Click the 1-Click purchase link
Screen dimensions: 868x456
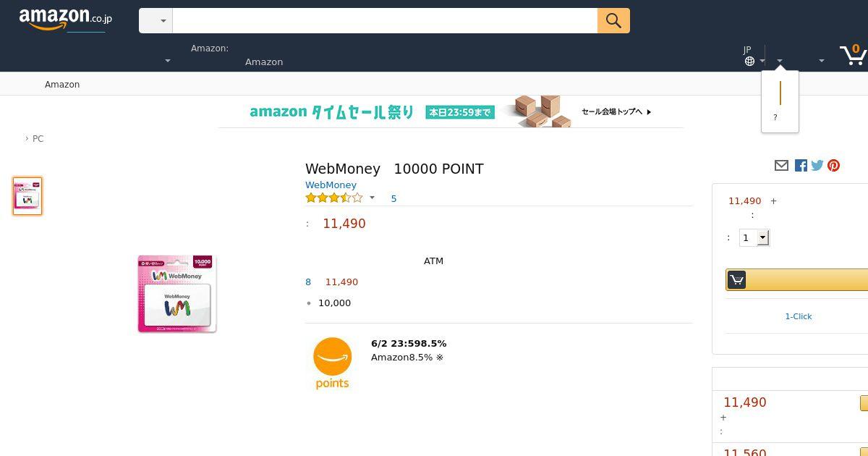(x=799, y=316)
